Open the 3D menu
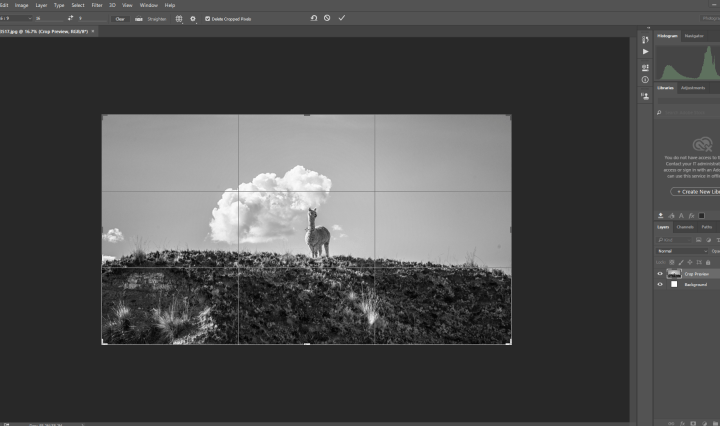Screen dimensions: 720x426 point(112,5)
